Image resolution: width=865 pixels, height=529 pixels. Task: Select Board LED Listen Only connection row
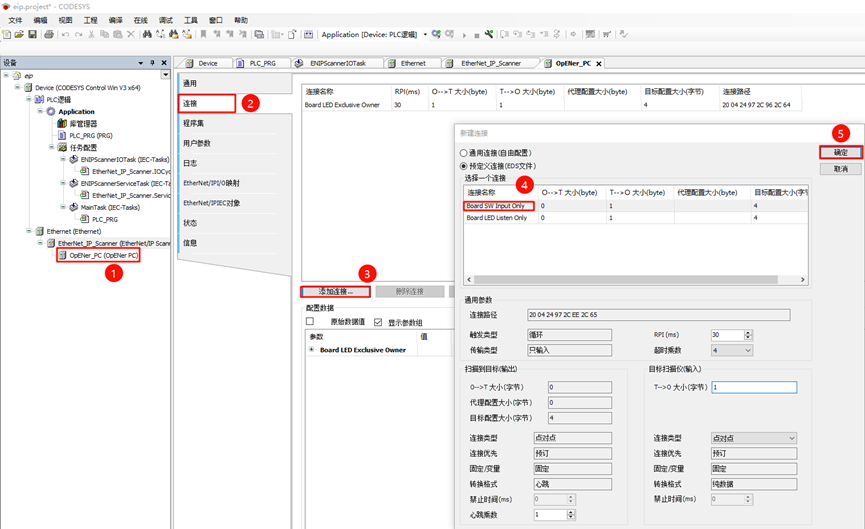(x=636, y=218)
